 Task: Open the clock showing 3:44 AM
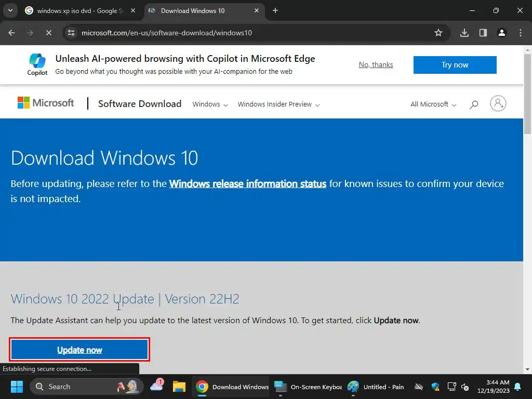(494, 387)
